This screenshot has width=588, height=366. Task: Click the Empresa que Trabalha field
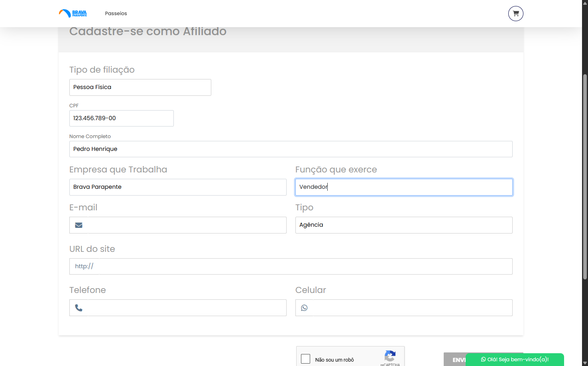178,187
